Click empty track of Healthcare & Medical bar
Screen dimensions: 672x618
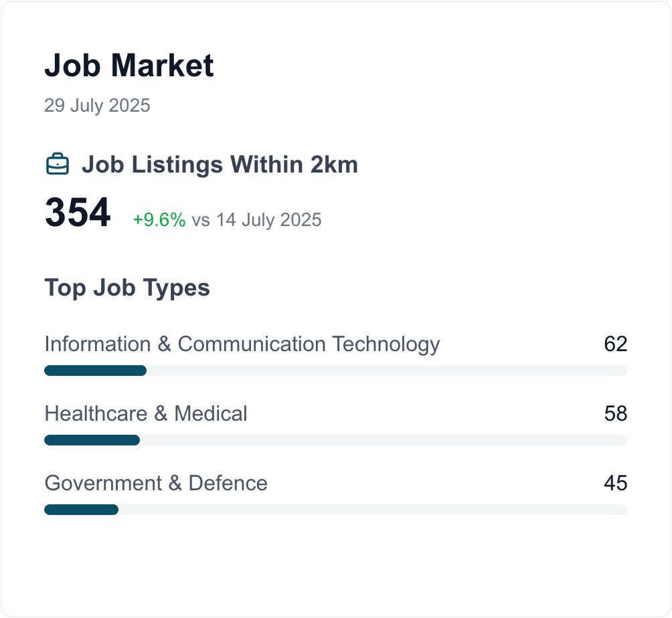384,440
